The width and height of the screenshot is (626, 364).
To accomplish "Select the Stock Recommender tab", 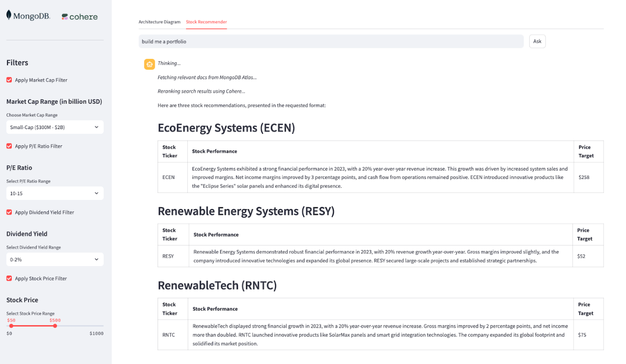I will [206, 21].
